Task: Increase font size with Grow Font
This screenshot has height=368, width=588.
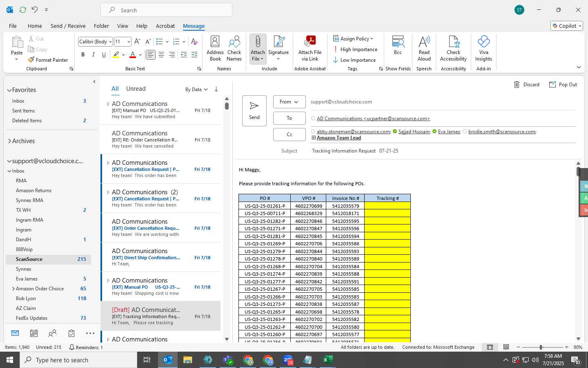Action: point(137,41)
